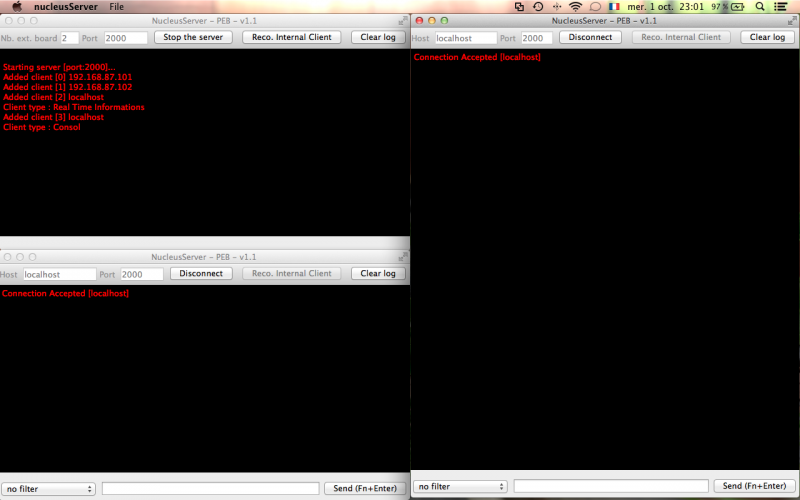Click the message input in right window
The width and height of the screenshot is (800, 500).
tap(611, 486)
